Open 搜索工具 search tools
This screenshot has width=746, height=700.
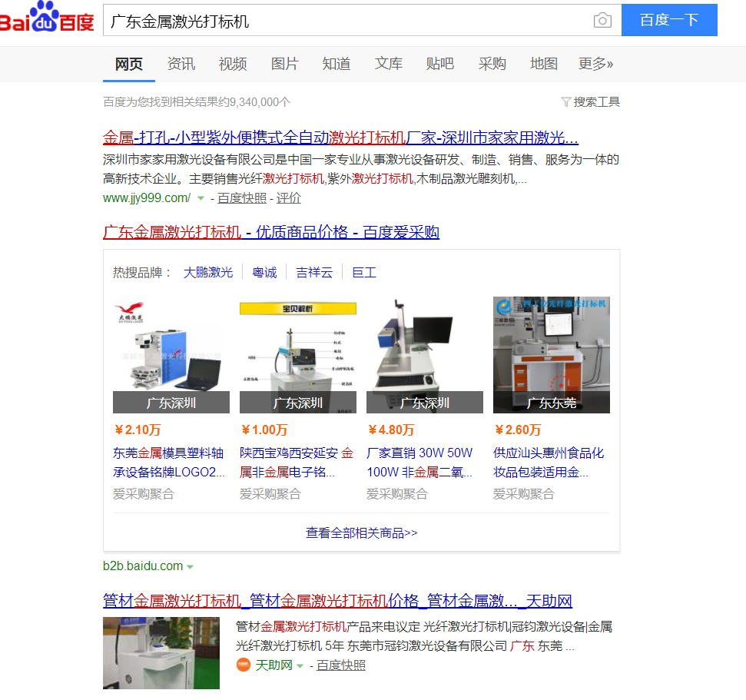click(x=597, y=102)
